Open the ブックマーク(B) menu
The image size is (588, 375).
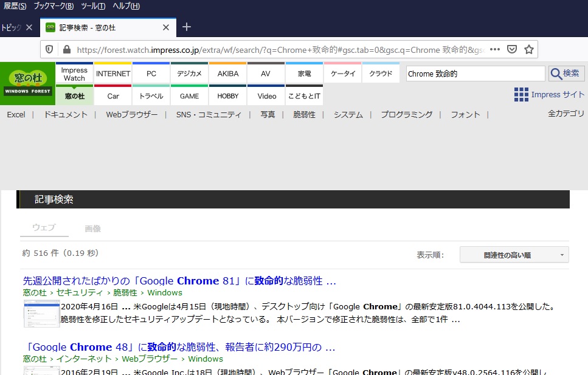[x=54, y=6]
